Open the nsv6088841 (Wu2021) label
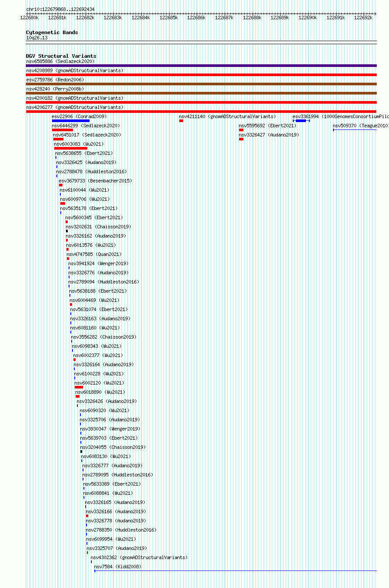The image size is (389, 588). click(x=108, y=493)
